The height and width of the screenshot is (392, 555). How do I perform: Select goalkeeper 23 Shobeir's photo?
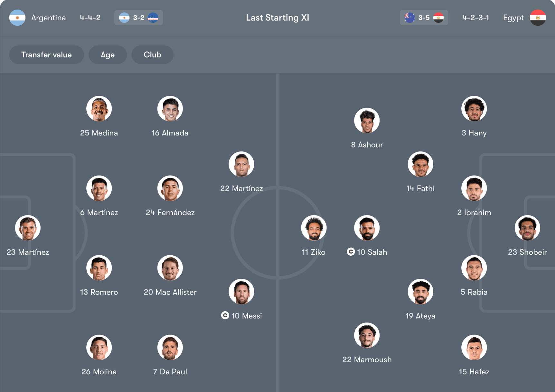click(527, 228)
